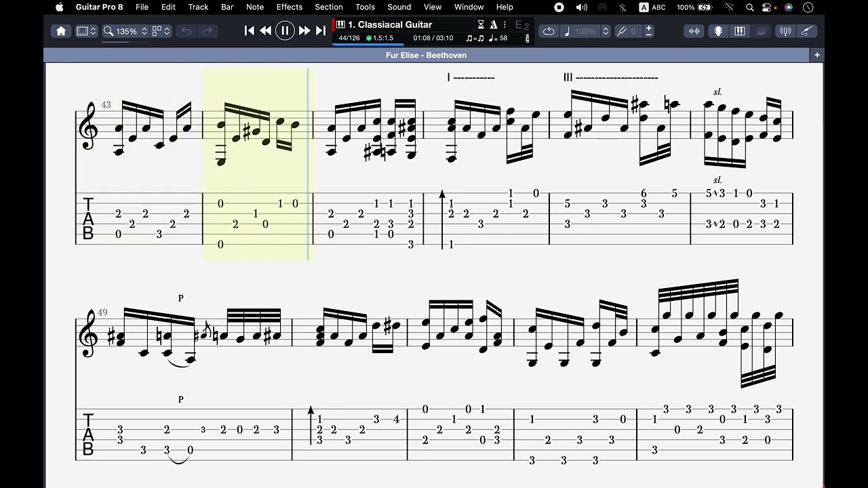Viewport: 868px width, 488px height.
Task: Toggle loop playback
Action: (549, 31)
